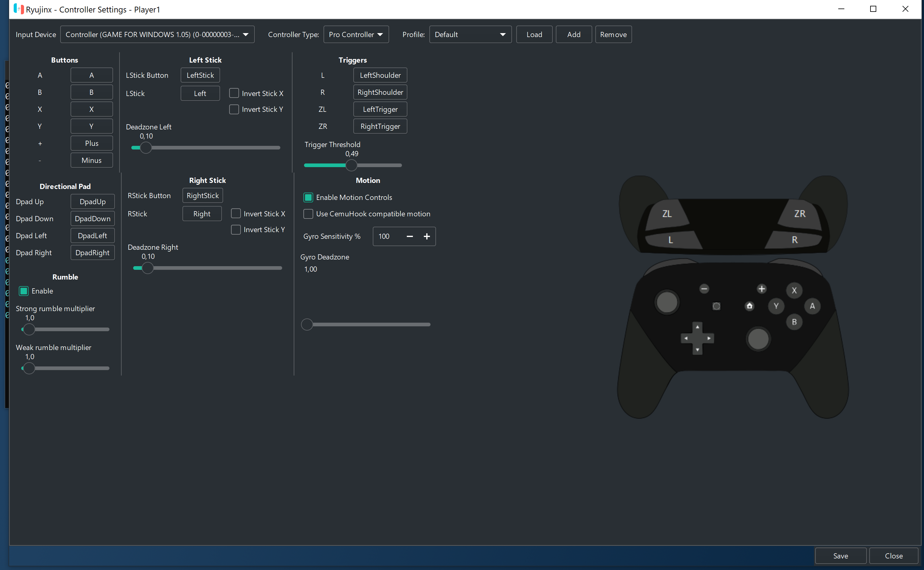Toggle Left Stick Invert Stick X checkbox
Viewport: 924px width, 570px height.
point(234,93)
